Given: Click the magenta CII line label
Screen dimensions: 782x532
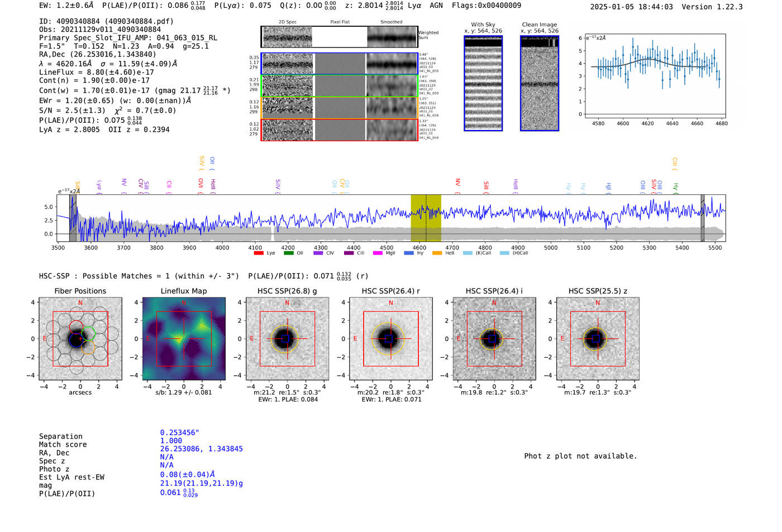Looking at the screenshot, I should click(x=169, y=186).
